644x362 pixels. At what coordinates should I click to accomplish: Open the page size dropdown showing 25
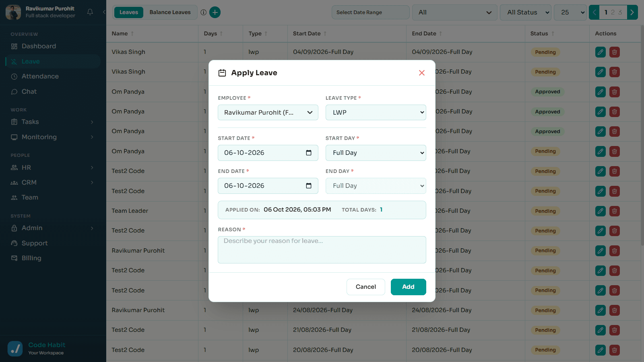pos(570,12)
